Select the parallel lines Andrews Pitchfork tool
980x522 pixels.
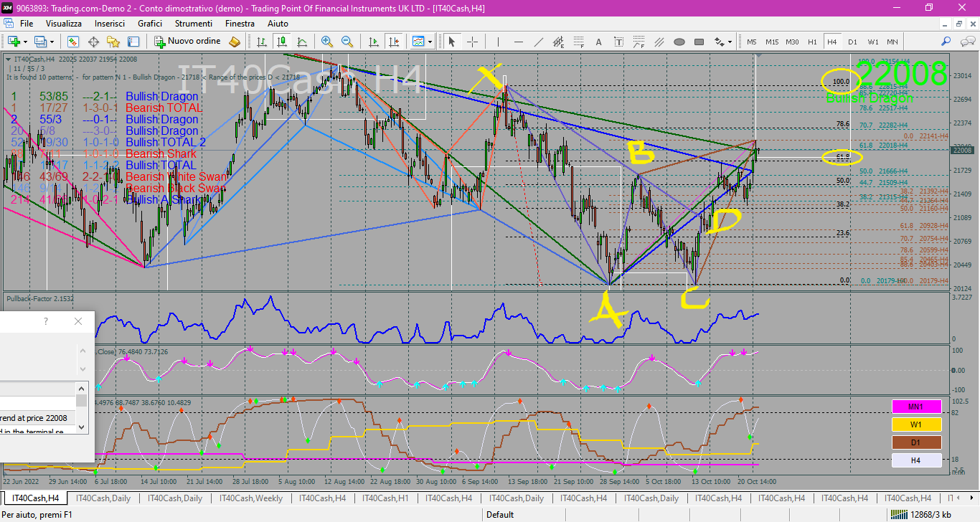pos(659,42)
